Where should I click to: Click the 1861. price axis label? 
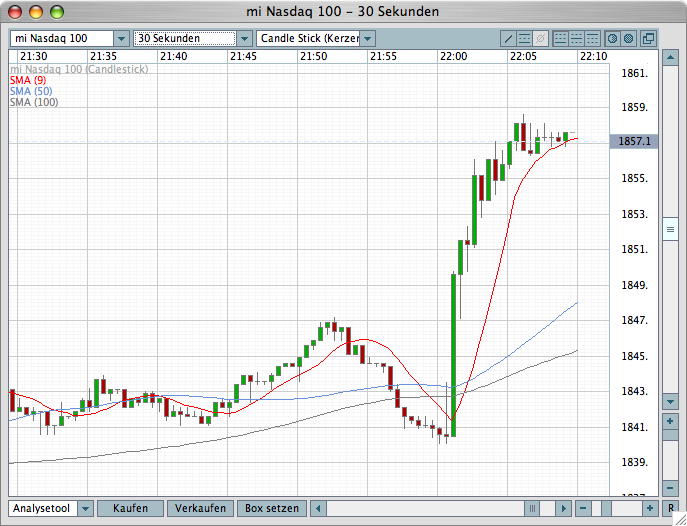tap(634, 73)
